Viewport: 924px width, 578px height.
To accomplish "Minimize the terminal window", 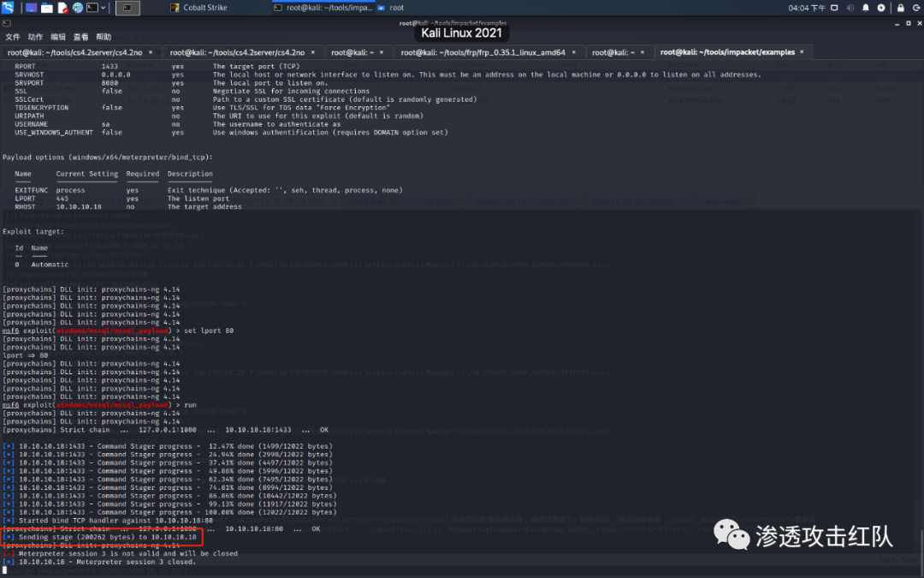I will 897,24.
